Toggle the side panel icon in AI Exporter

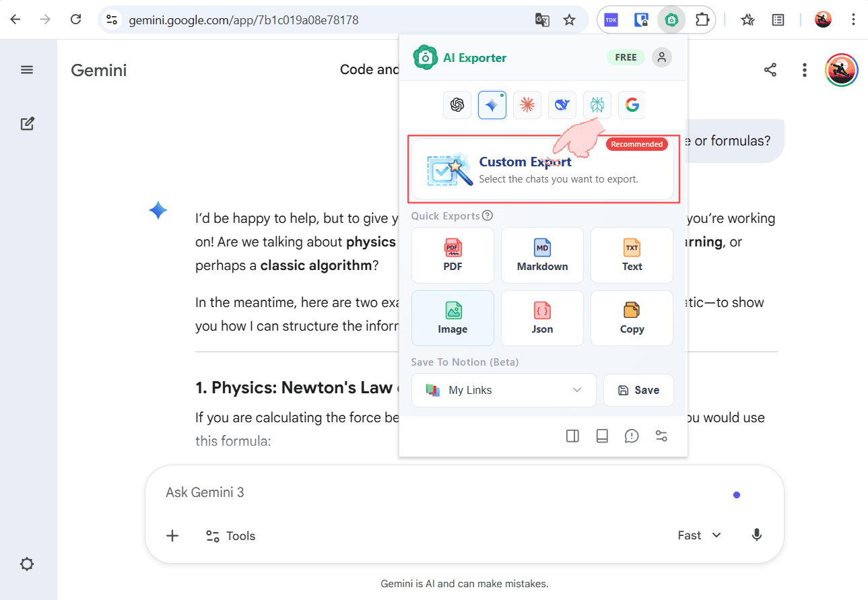coord(572,436)
